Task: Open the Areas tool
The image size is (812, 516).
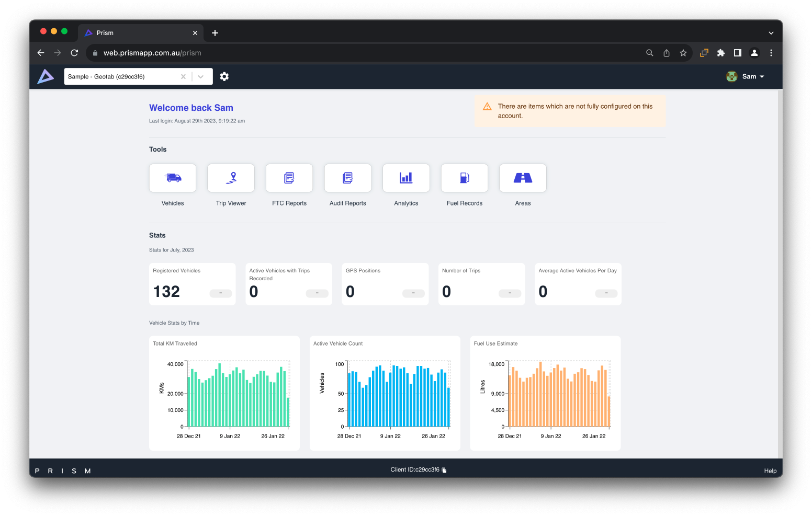Action: (x=523, y=178)
